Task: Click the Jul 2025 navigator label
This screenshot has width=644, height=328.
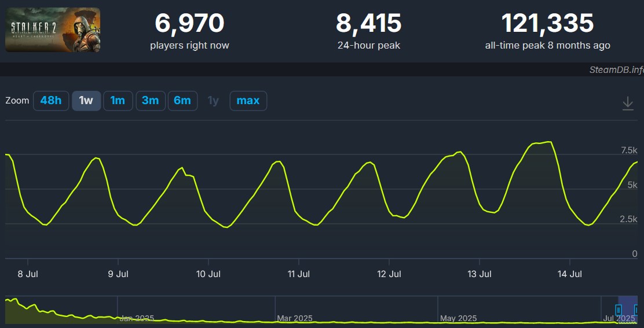Action: (x=619, y=318)
